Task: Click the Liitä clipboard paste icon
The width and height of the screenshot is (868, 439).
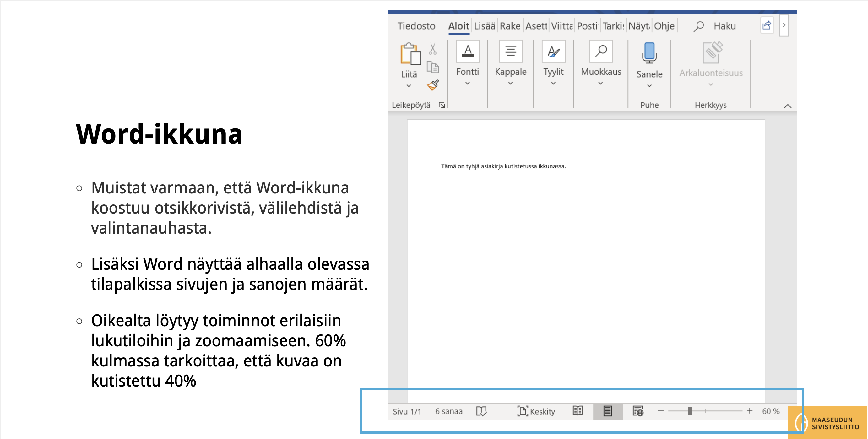Action: 410,53
